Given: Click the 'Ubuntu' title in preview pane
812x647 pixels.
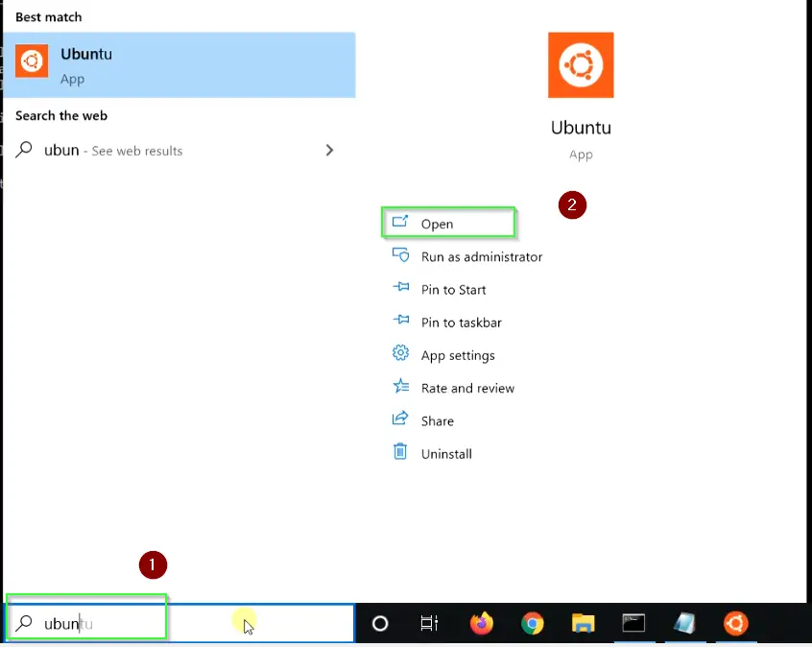Looking at the screenshot, I should click(x=581, y=128).
